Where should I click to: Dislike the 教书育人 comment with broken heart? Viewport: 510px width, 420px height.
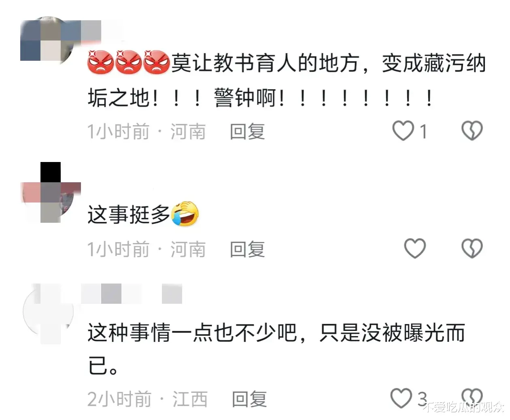click(x=472, y=131)
